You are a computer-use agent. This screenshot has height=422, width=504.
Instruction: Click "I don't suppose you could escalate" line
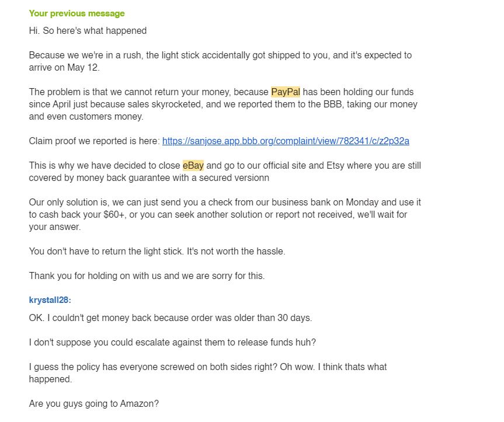(x=172, y=343)
